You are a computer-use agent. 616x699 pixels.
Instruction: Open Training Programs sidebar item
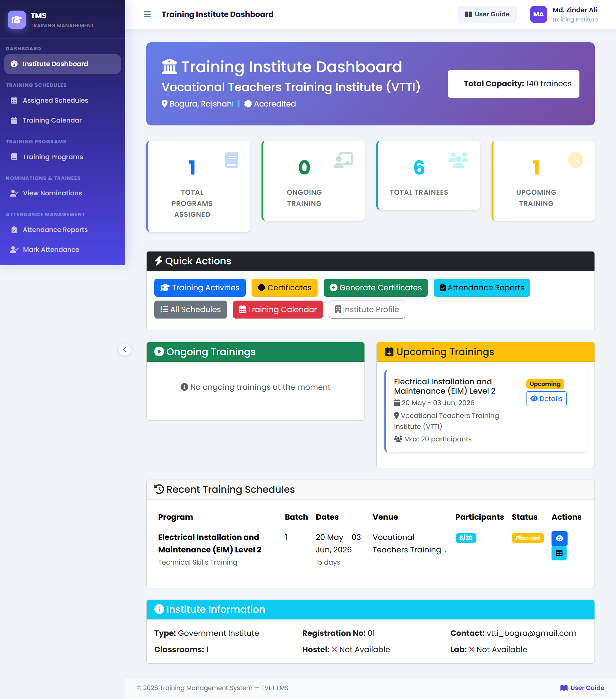(x=62, y=157)
